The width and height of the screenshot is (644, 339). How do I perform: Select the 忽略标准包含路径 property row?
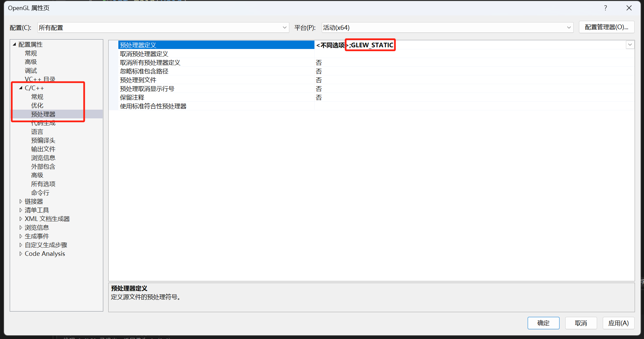(x=216, y=71)
